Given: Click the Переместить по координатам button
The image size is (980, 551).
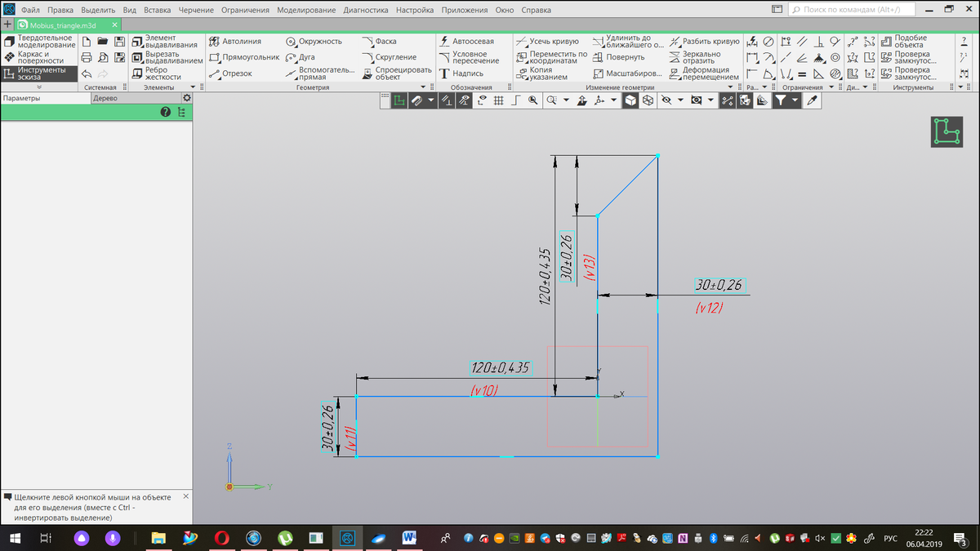Looking at the screenshot, I should point(552,57).
